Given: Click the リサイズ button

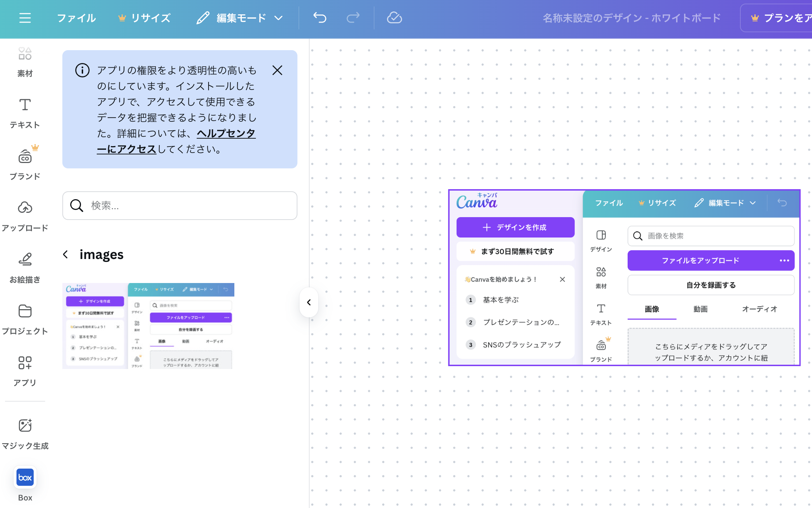Looking at the screenshot, I should 144,18.
